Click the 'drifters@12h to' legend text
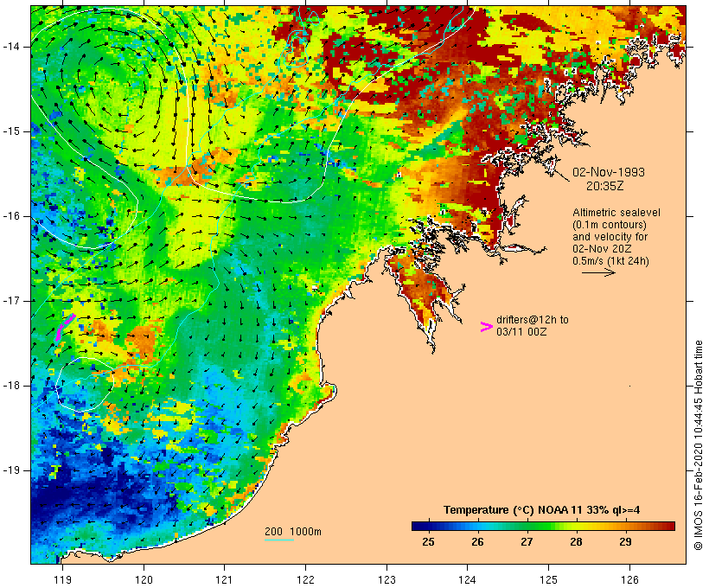This screenshot has height=588, width=709. point(533,319)
